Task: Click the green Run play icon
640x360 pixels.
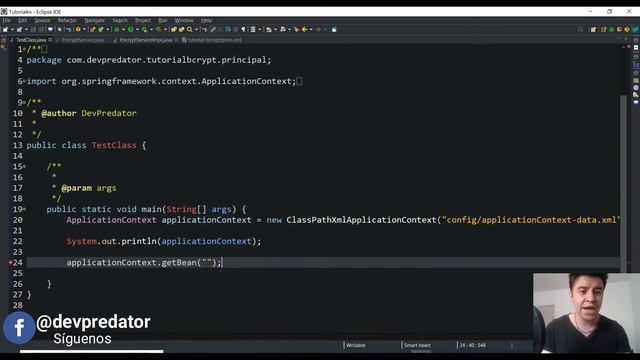Action: pos(131,29)
